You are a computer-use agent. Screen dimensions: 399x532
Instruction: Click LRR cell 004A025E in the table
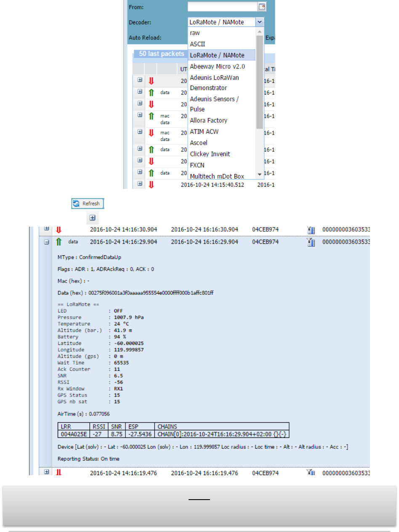74,434
